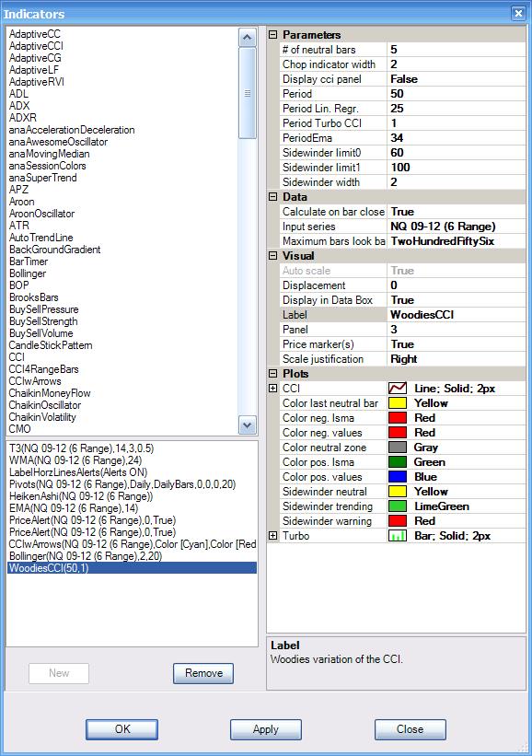Edit the Panel value 3
The image size is (532, 756).
(457, 330)
